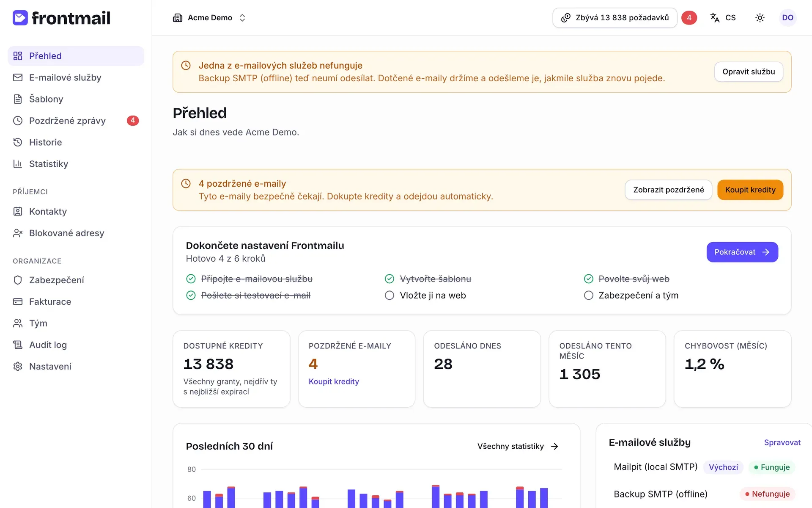Open the Koupit kredity link in stats card
This screenshot has width=812, height=508.
pos(334,381)
